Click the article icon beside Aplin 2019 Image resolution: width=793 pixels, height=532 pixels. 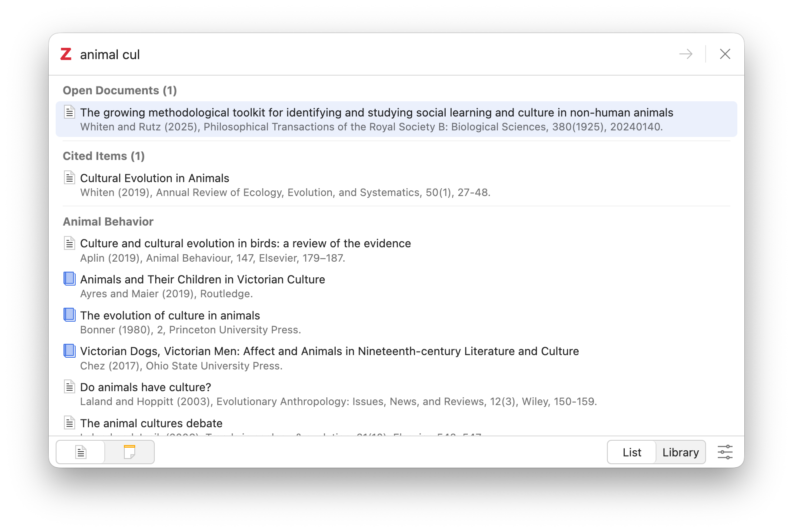pyautogui.click(x=70, y=243)
